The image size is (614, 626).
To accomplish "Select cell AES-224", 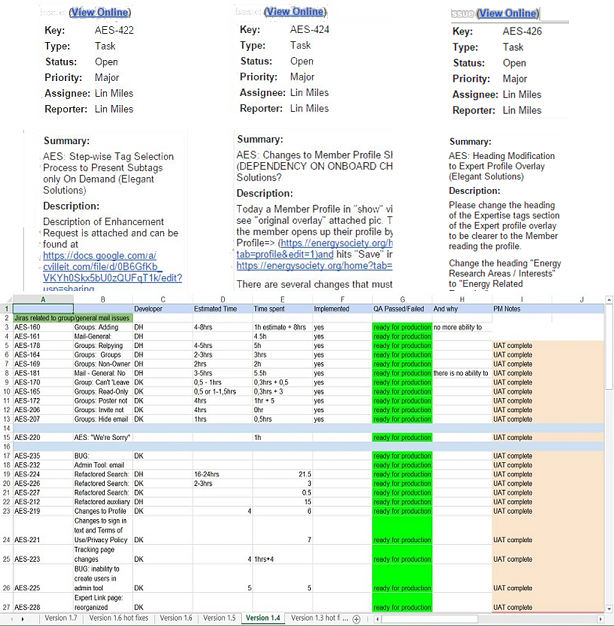I will click(43, 474).
